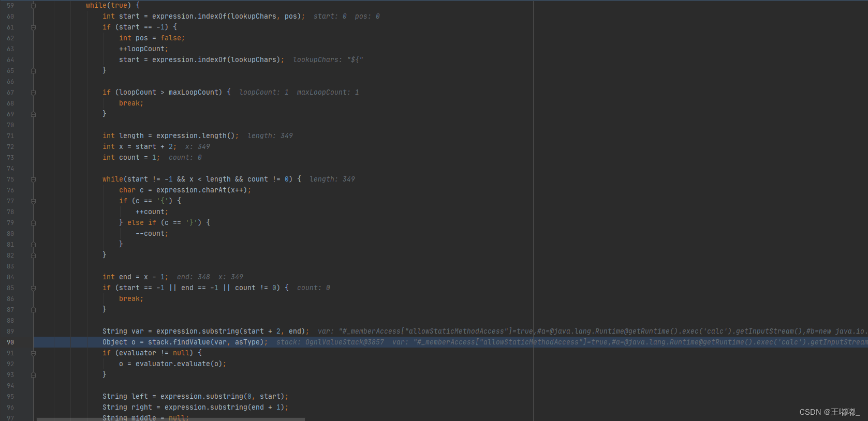Click line number 76 in the gutter
The width and height of the screenshot is (868, 421).
point(10,190)
